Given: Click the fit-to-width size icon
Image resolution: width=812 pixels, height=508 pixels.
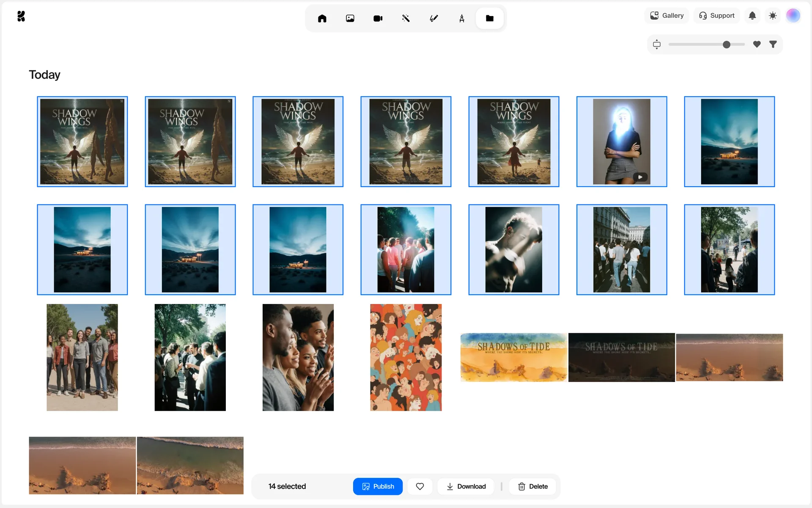Looking at the screenshot, I should tap(656, 44).
